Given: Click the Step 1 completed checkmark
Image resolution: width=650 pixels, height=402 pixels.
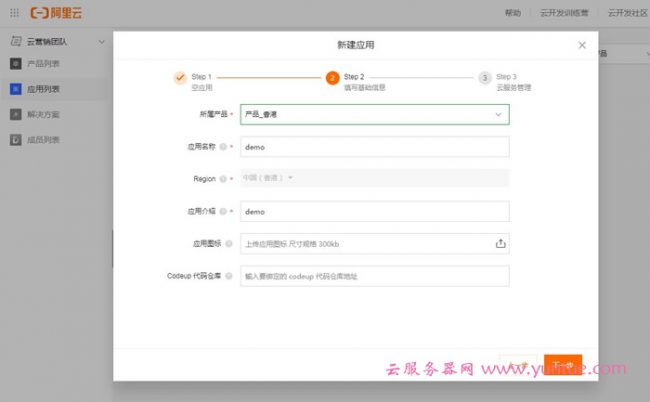Looking at the screenshot, I should click(180, 77).
